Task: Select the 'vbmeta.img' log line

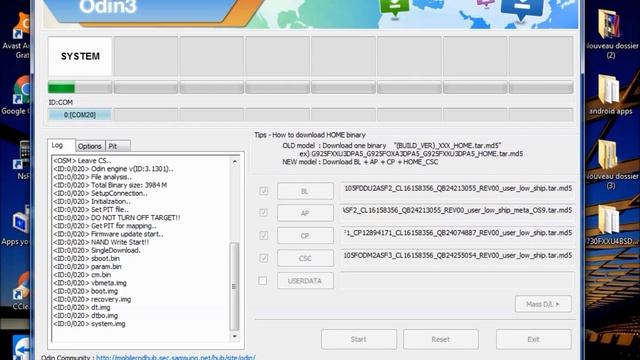Action: 90,283
